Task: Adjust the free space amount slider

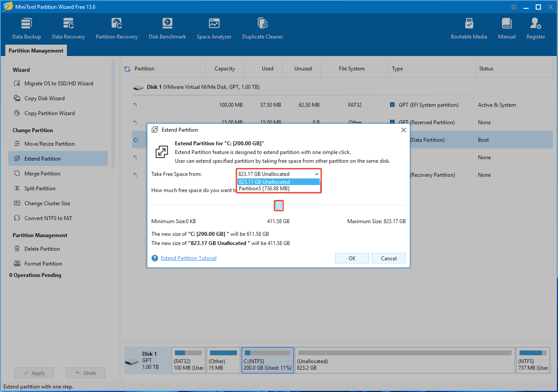Action: (279, 205)
